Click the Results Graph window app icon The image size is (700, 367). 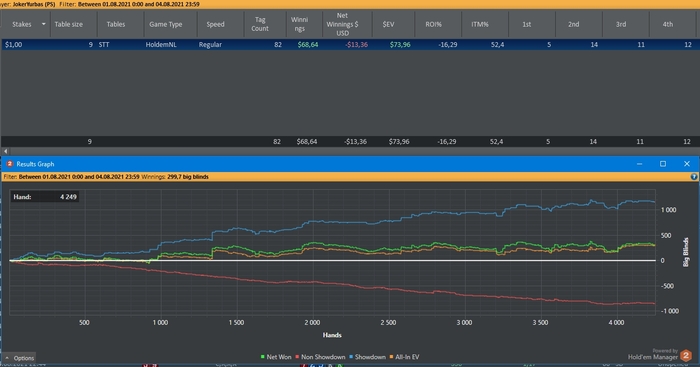pos(9,164)
